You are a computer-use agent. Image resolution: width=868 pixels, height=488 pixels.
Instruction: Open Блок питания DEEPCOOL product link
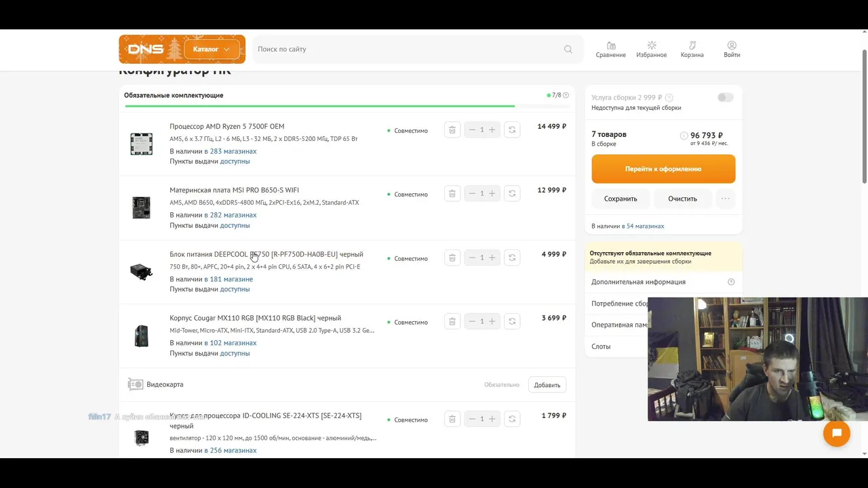click(x=267, y=254)
